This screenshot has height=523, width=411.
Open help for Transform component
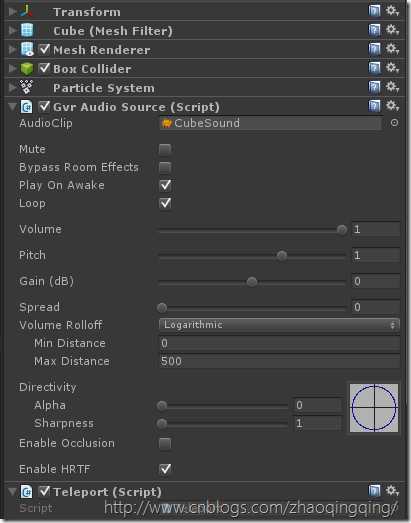pyautogui.click(x=374, y=11)
